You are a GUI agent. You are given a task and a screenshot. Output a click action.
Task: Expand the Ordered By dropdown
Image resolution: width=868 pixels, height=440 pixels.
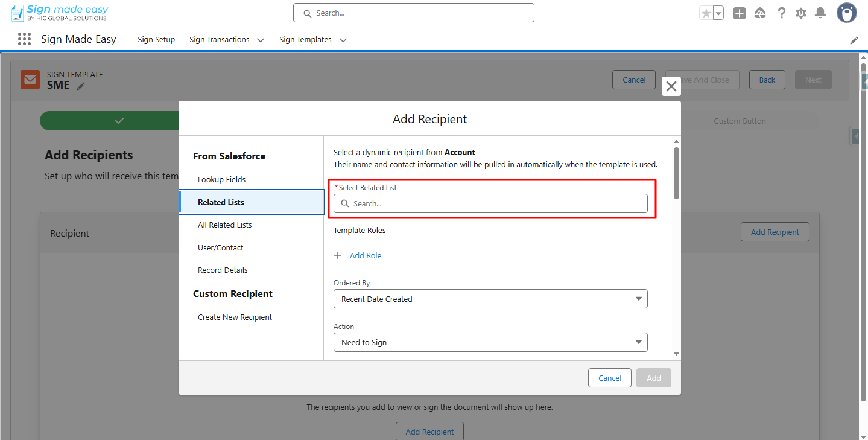click(490, 299)
